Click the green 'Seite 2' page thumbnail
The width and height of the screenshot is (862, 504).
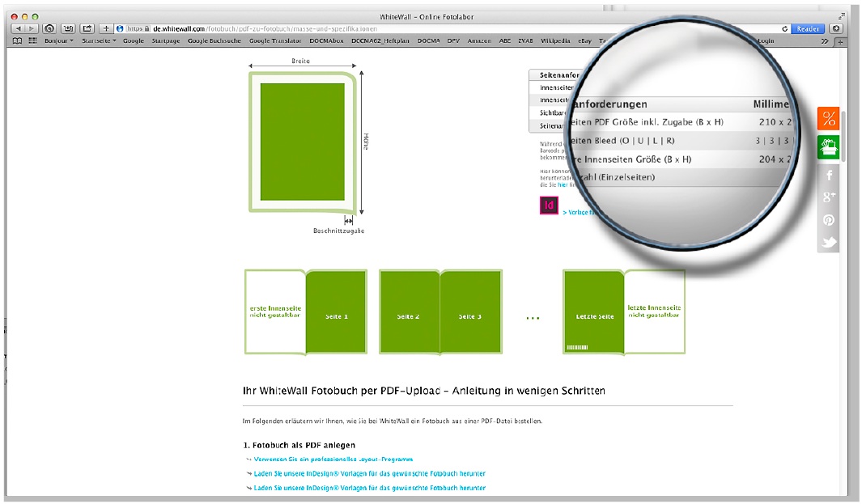pos(410,311)
